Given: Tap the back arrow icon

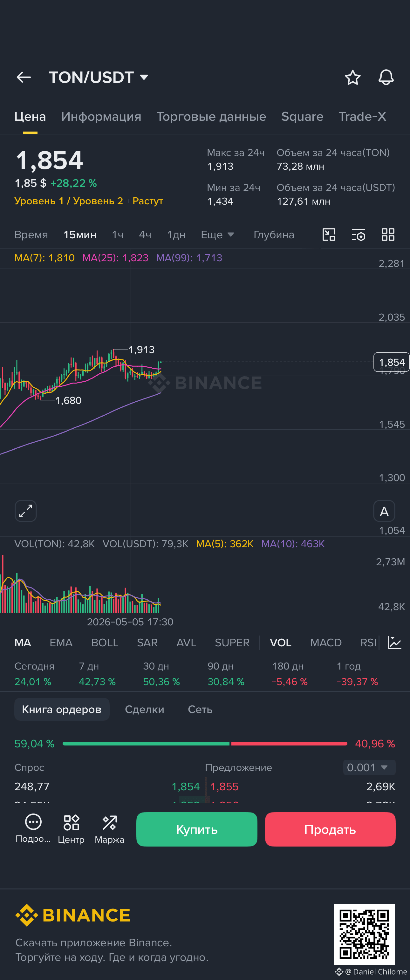Looking at the screenshot, I should coord(24,78).
